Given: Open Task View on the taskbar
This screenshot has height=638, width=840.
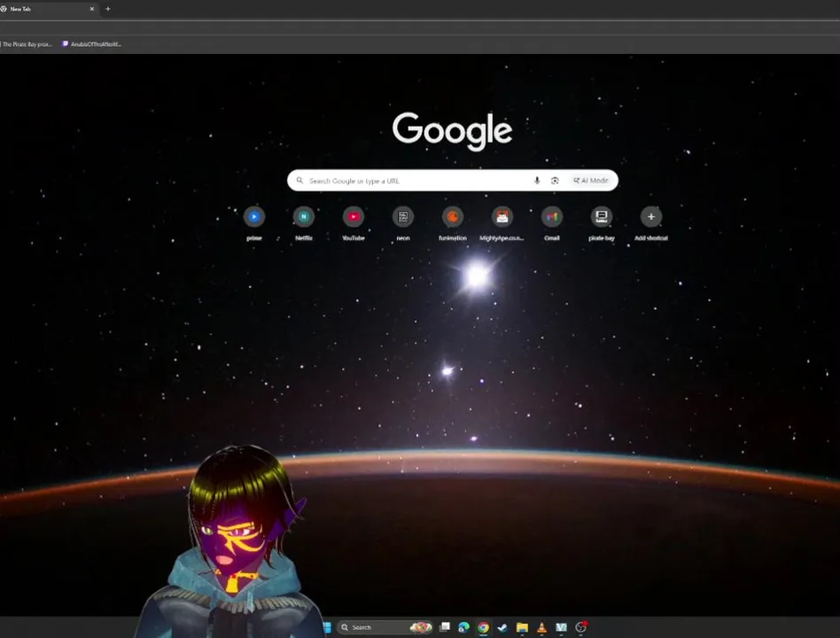Looking at the screenshot, I should [445, 627].
